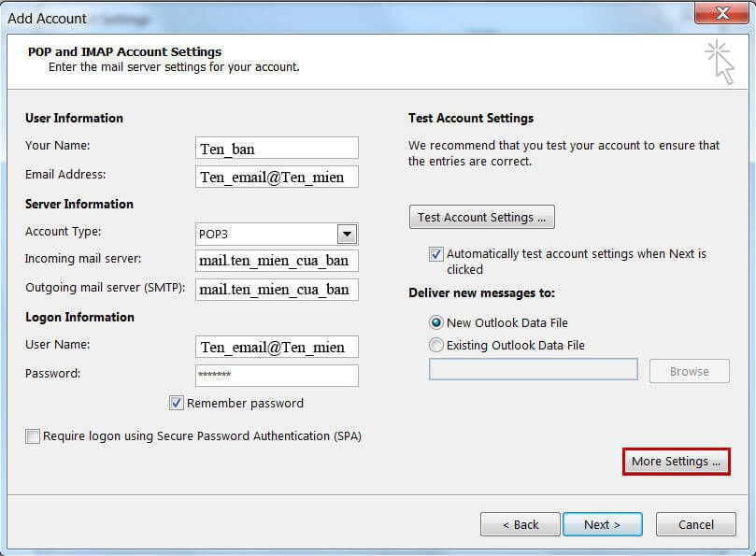Viewport: 756px width, 556px height.
Task: Select New Outlook Data File option
Action: tap(435, 322)
